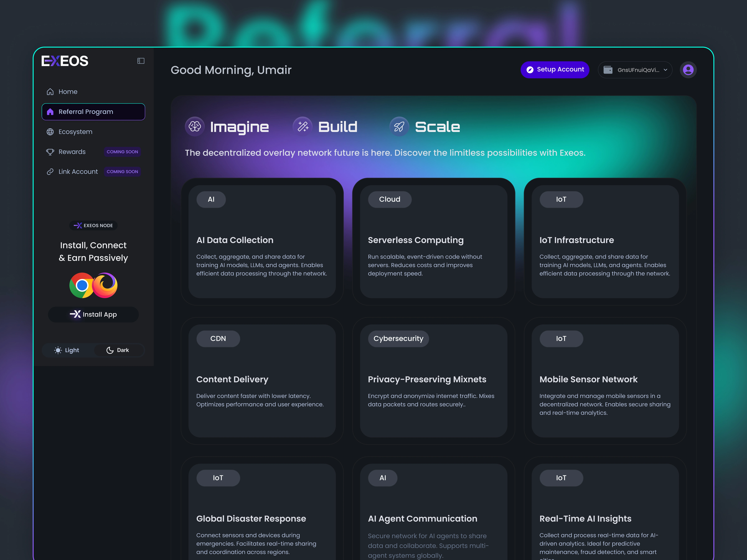
Task: Open the Global Disaster Response card title
Action: [x=251, y=519]
